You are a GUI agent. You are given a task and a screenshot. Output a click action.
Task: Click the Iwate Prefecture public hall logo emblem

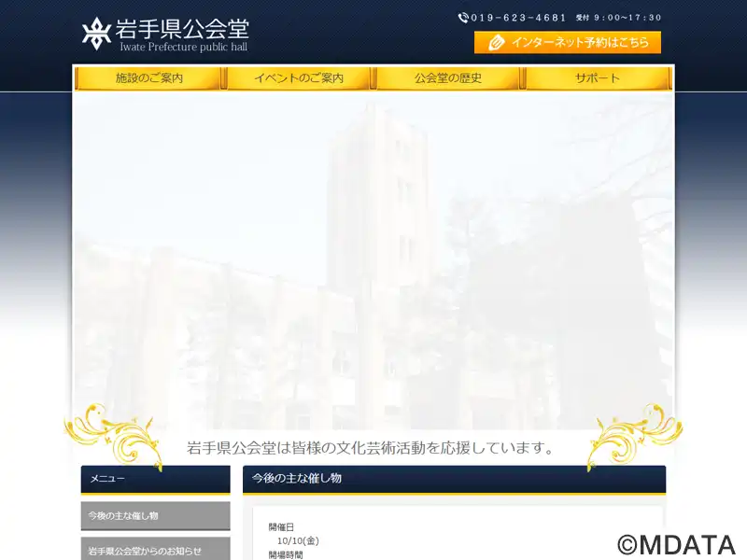[x=96, y=34]
